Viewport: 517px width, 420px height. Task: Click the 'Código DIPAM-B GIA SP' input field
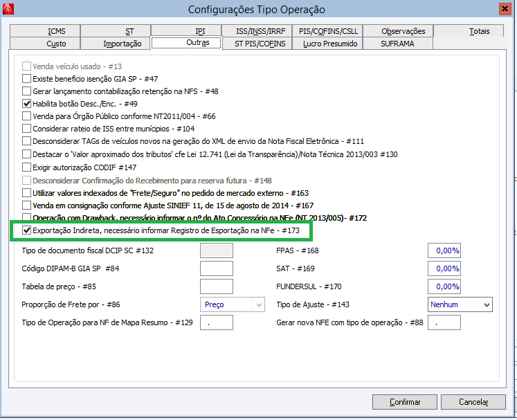[x=217, y=268]
